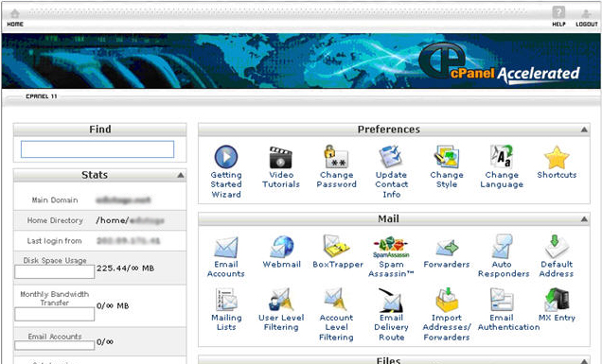Click the Main Domain label
This screenshot has width=602, height=364.
point(55,200)
